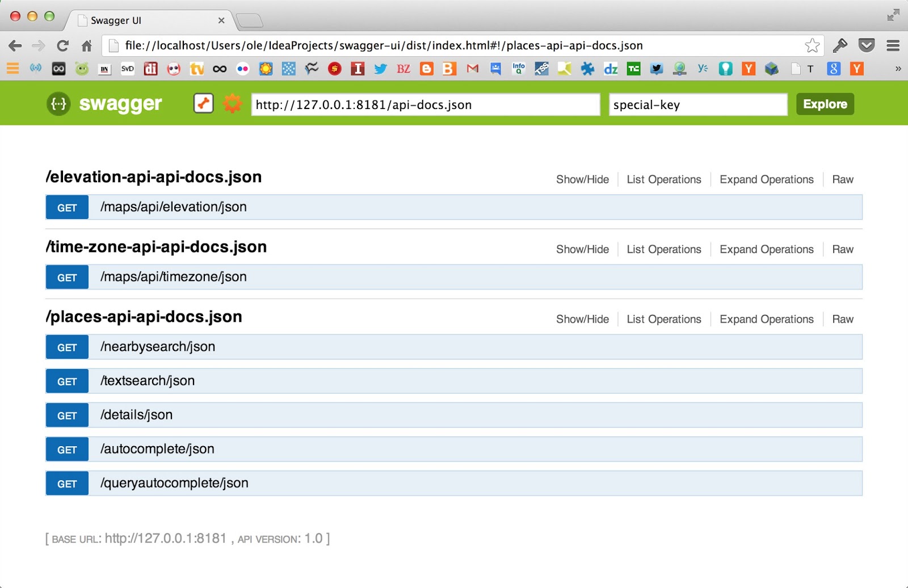The width and height of the screenshot is (908, 588).
Task: Reload the page with the refresh icon
Action: tap(62, 45)
